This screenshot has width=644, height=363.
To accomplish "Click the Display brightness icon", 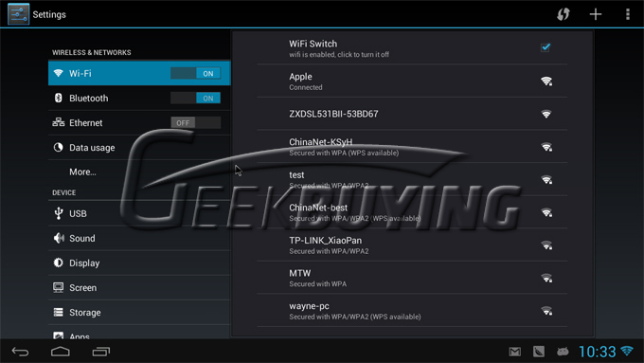I will point(59,263).
